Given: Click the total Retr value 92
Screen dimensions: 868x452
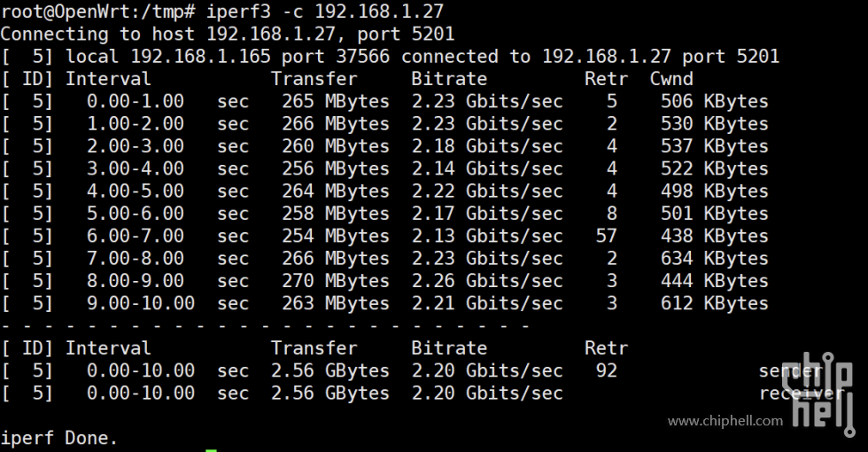Looking at the screenshot, I should 606,370.
